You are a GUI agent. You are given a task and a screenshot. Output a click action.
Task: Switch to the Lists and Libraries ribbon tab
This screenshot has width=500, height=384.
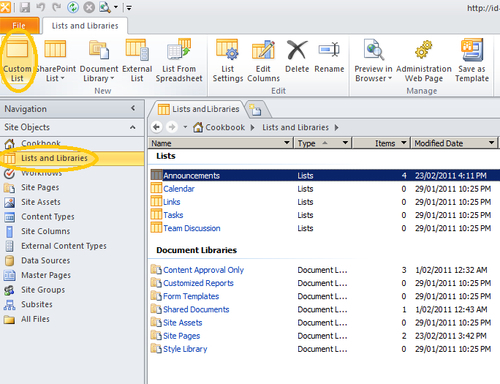[85, 26]
